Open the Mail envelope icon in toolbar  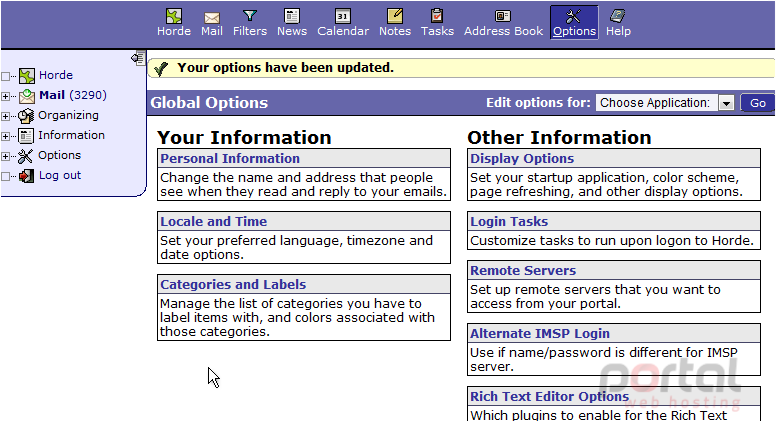212,18
